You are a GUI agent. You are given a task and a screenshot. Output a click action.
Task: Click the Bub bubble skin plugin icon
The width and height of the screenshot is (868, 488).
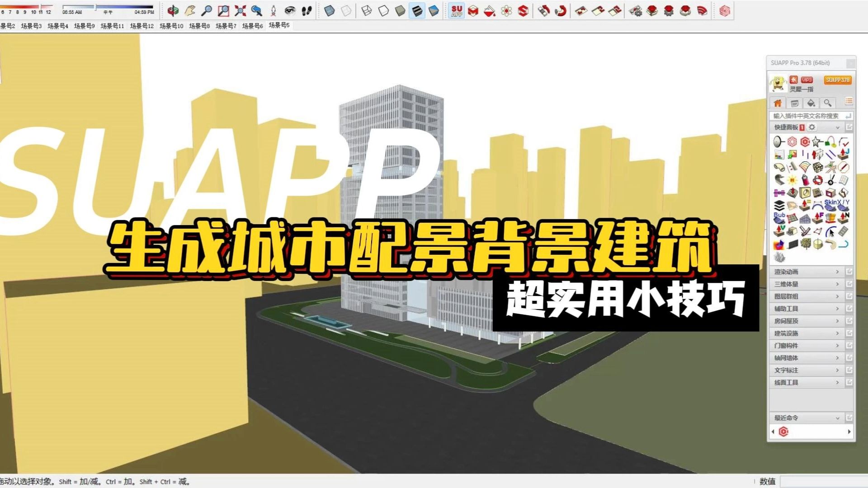tap(779, 218)
